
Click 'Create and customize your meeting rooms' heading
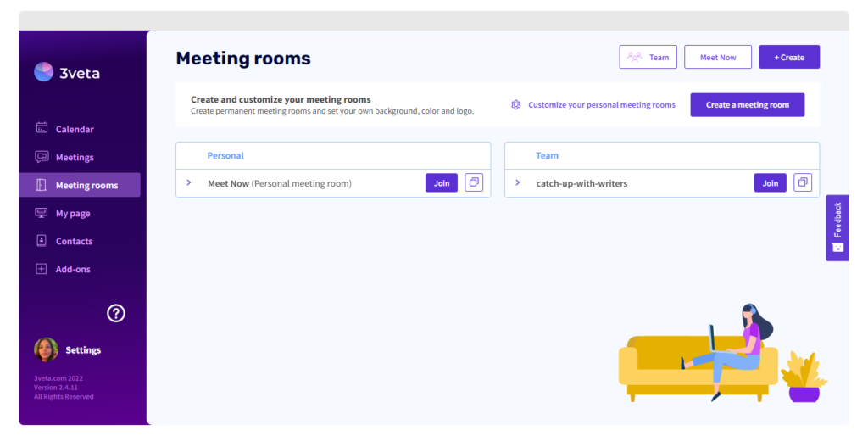click(x=281, y=100)
